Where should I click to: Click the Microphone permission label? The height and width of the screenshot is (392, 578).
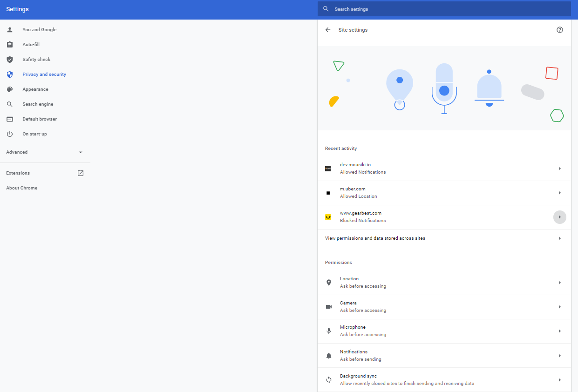(x=353, y=327)
